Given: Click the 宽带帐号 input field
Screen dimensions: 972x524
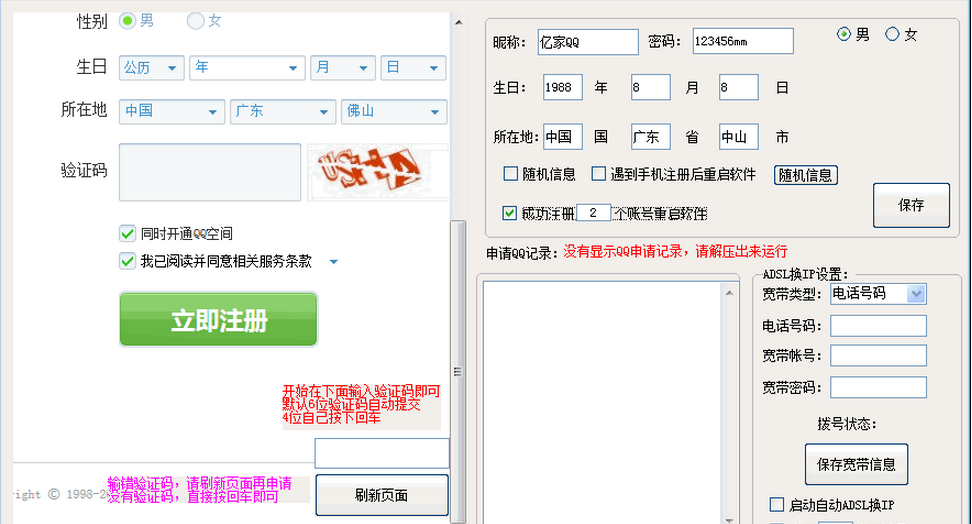Looking at the screenshot, I should tap(878, 355).
